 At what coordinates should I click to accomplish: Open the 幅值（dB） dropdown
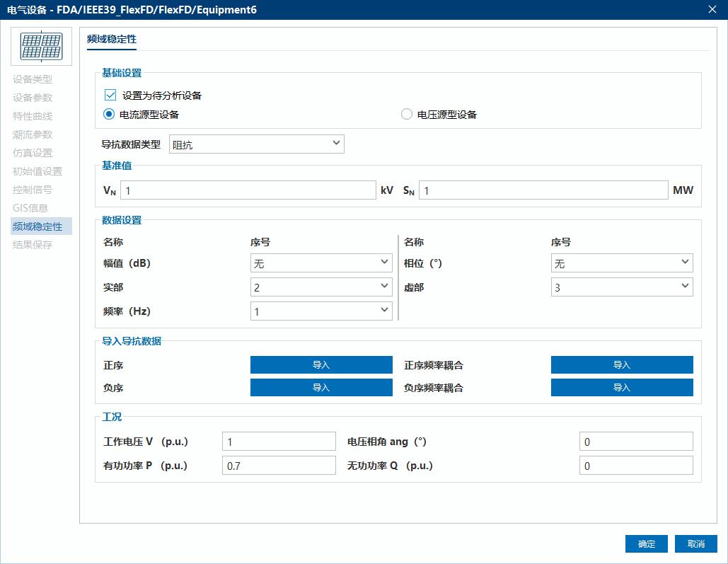321,262
